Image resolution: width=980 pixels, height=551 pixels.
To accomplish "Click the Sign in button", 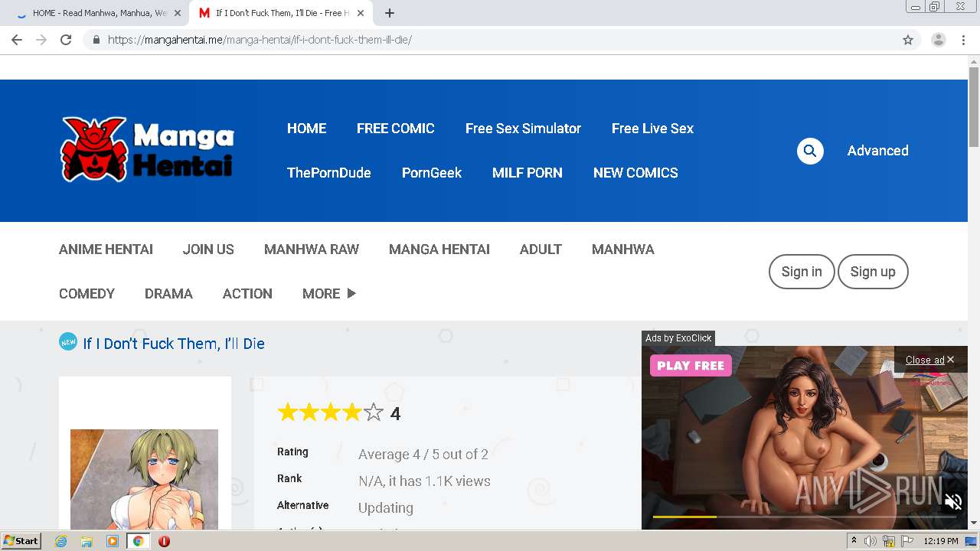I will click(802, 272).
